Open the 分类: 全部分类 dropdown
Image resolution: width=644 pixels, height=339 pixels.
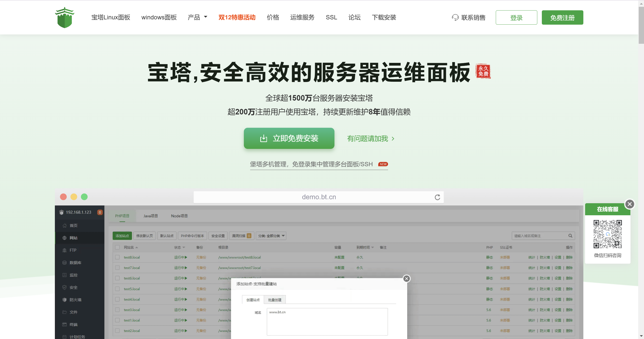click(271, 236)
